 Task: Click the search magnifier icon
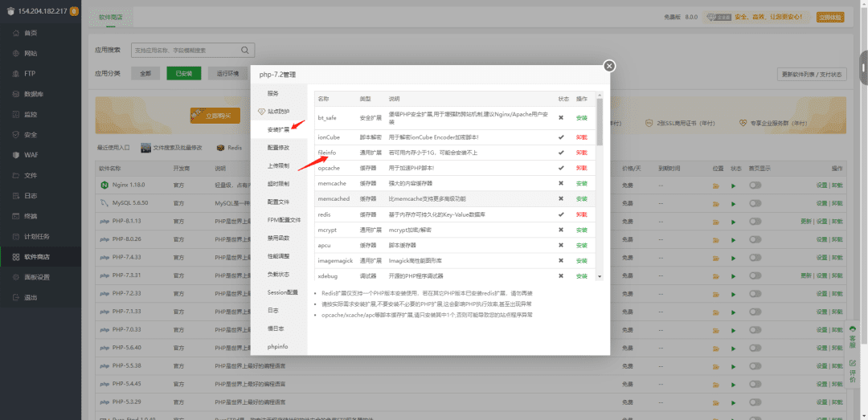244,50
